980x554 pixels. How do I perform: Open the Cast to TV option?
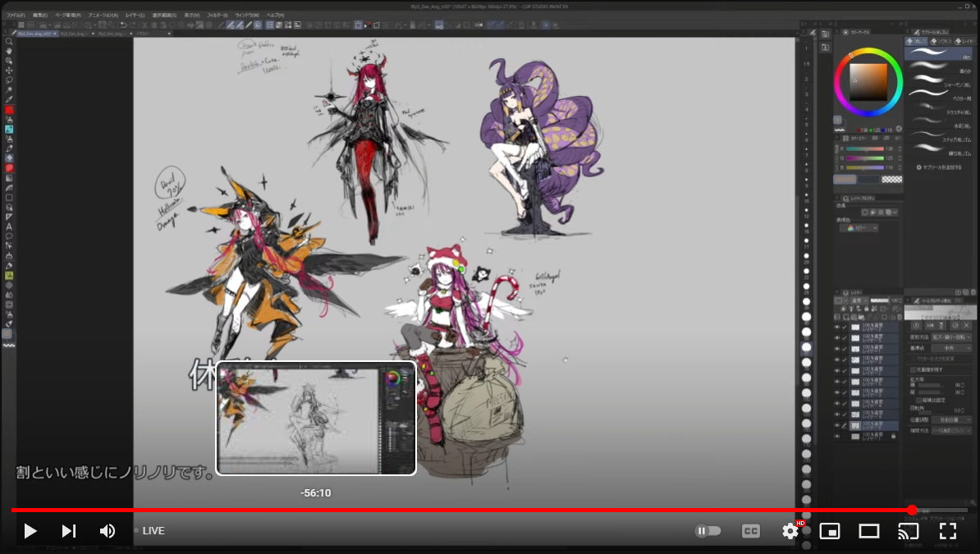click(x=908, y=531)
